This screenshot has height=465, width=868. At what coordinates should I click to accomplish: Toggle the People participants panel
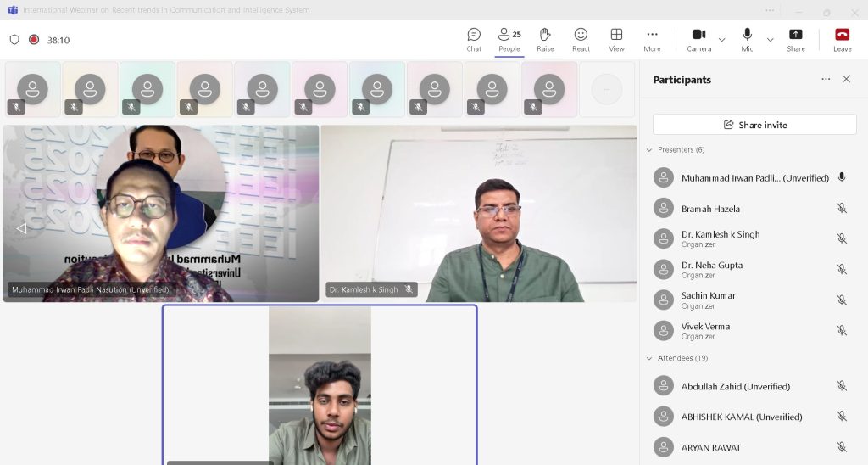[509, 39]
